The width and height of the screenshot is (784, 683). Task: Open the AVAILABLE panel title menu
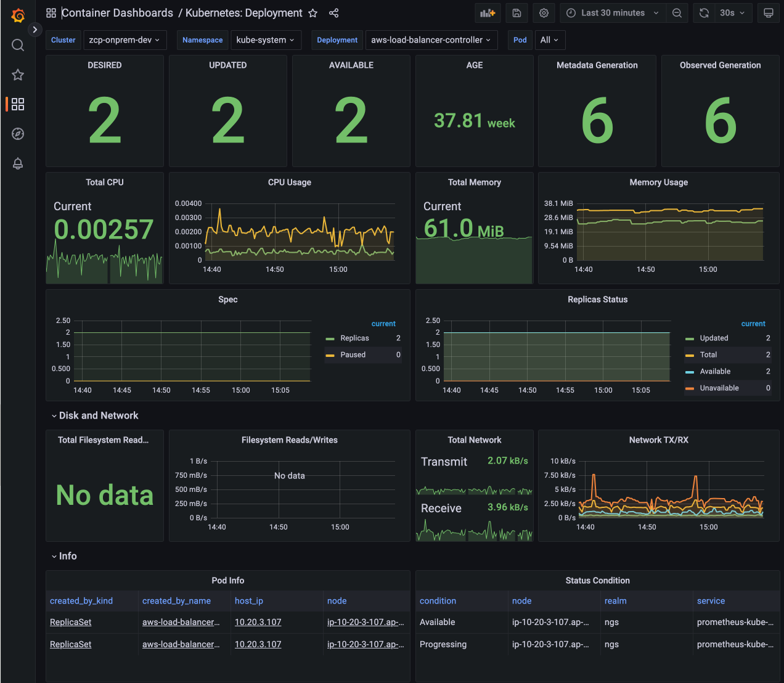[351, 65]
